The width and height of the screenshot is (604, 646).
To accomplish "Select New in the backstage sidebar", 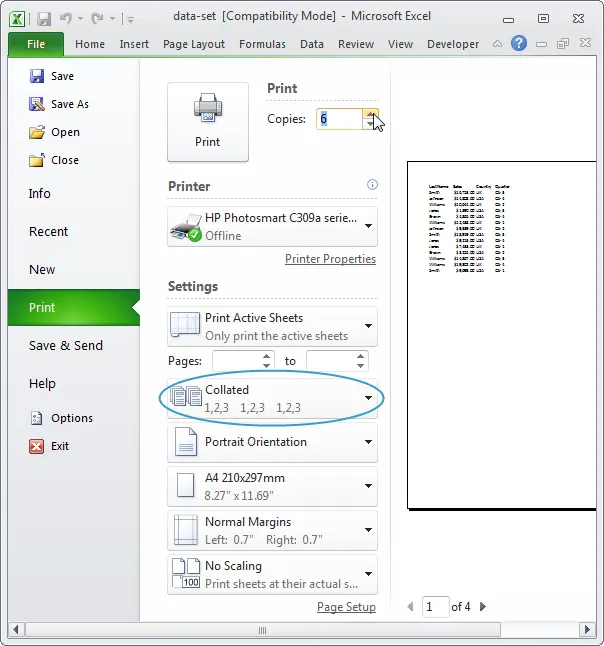I will [42, 269].
